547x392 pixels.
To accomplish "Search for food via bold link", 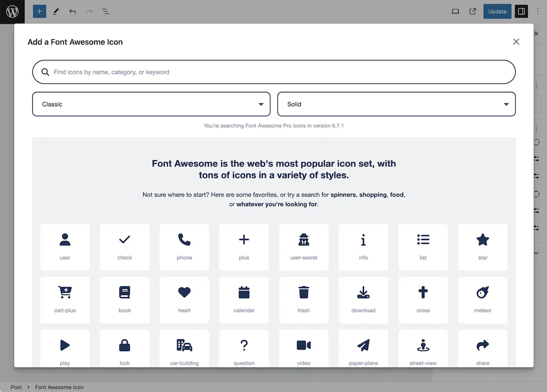I will (397, 194).
